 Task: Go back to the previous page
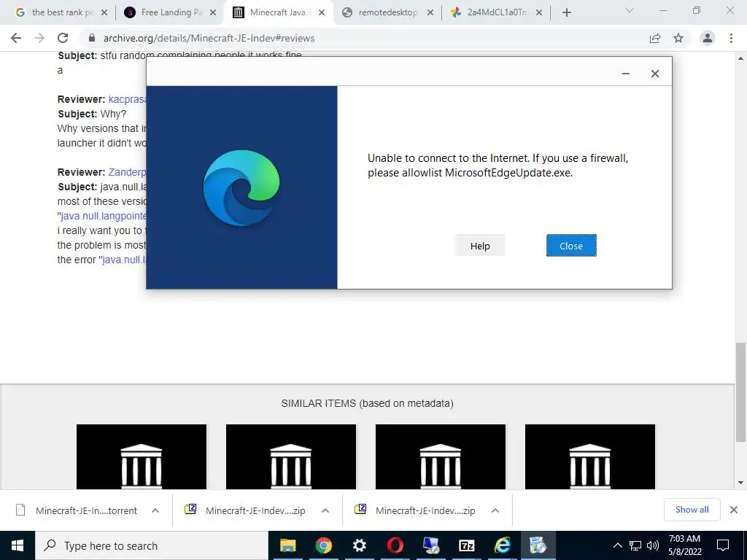coord(16,38)
